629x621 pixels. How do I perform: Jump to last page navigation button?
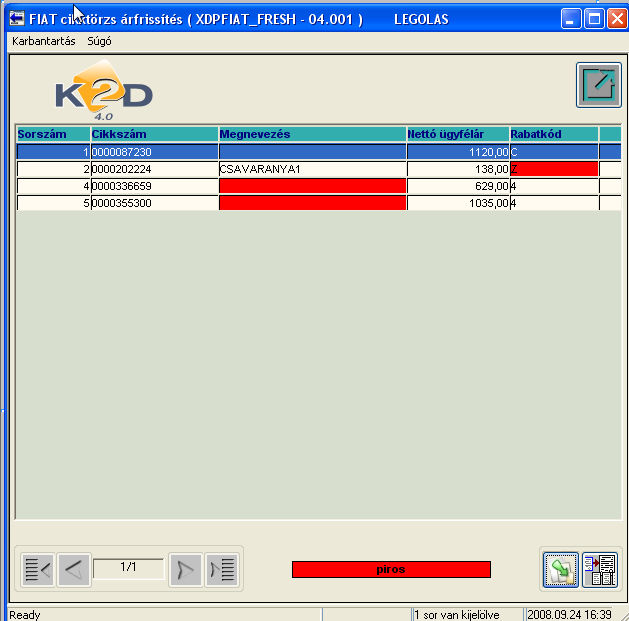221,569
